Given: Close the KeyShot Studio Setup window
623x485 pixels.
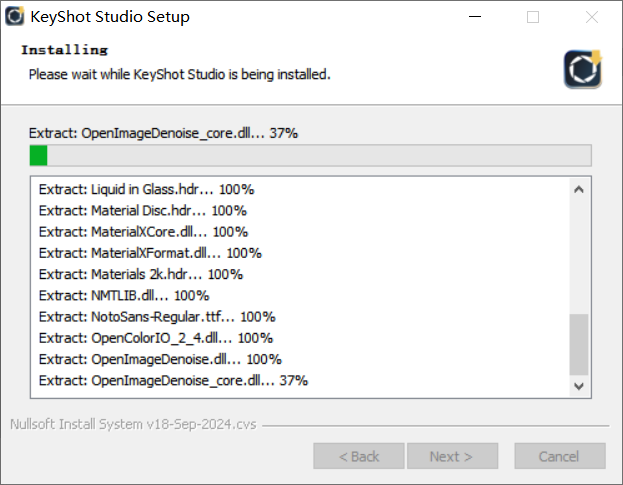Looking at the screenshot, I should 592,17.
